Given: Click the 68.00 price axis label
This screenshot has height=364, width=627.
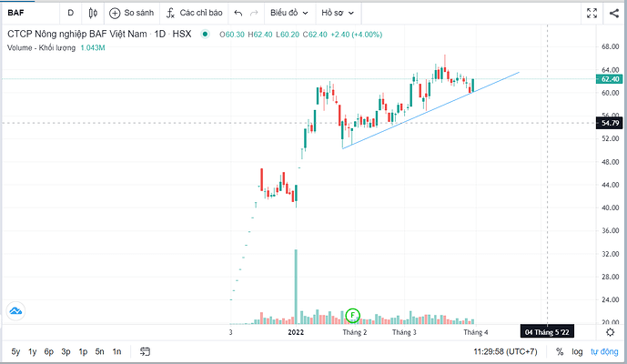Looking at the screenshot, I should [611, 46].
